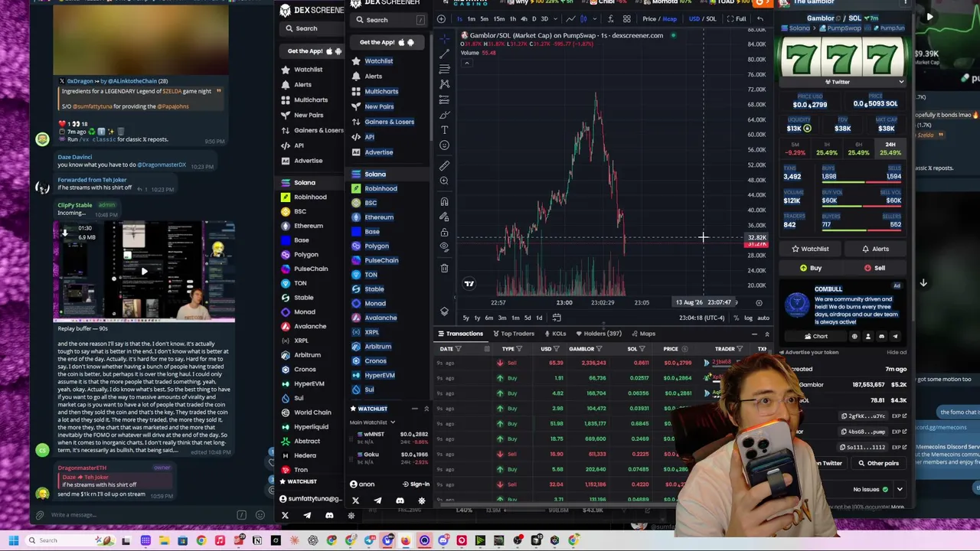The width and height of the screenshot is (980, 551).
Task: Select the Text annotation tool
Action: (x=444, y=130)
